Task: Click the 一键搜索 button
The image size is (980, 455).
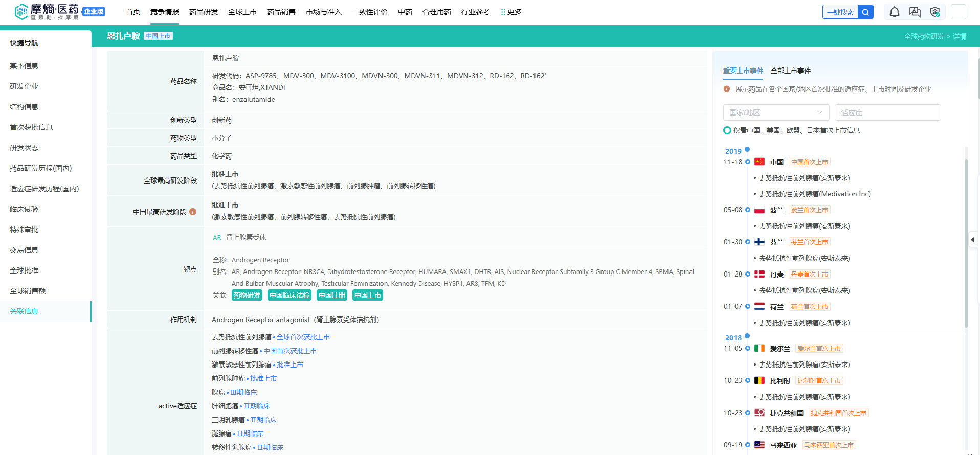Action: [840, 12]
